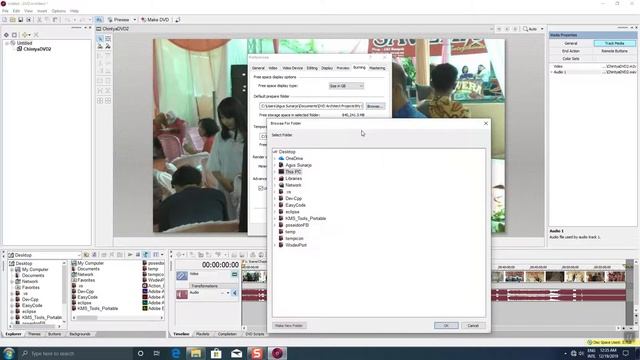Switch to Backgrounds tab in bottom panel

[x=80, y=334]
